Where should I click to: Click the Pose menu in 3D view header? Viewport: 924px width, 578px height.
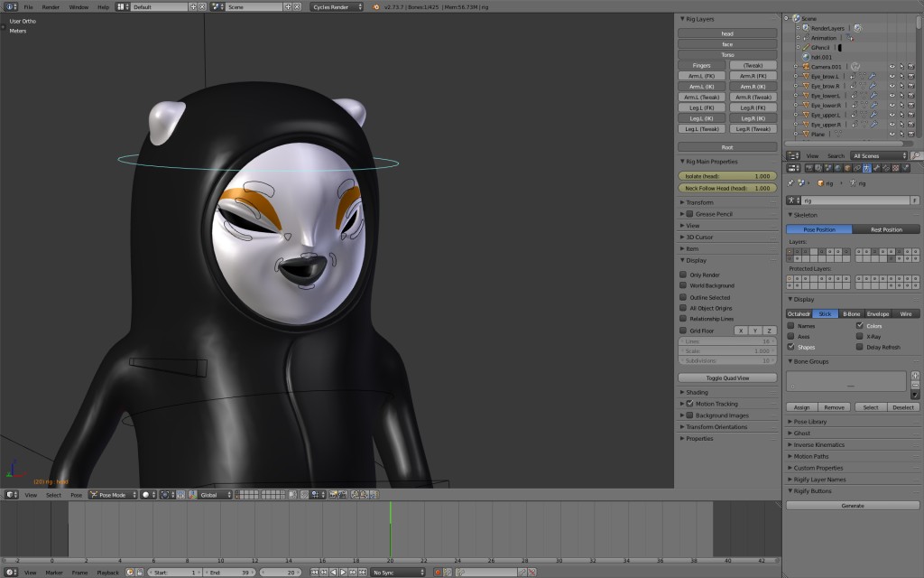77,494
